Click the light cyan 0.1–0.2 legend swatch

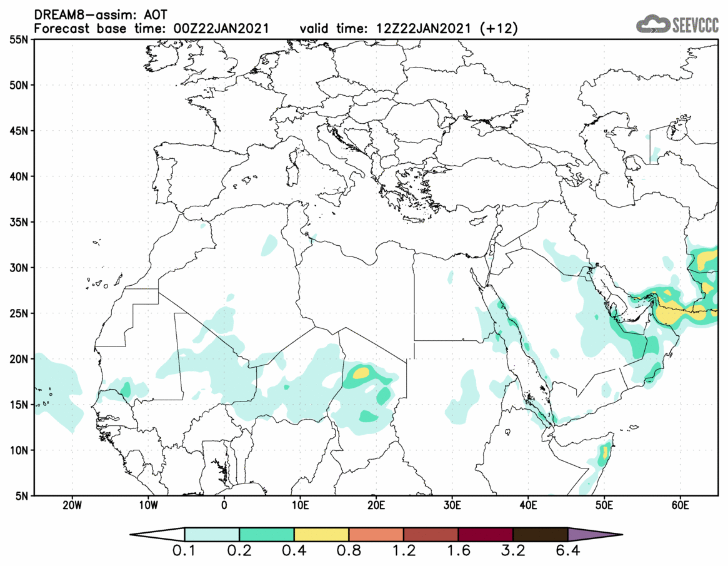pos(212,534)
